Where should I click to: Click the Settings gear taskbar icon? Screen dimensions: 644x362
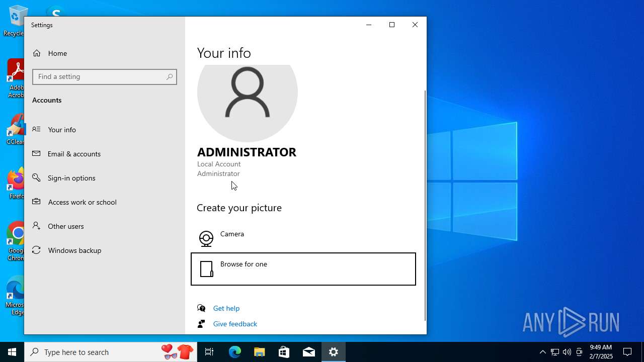click(x=334, y=352)
